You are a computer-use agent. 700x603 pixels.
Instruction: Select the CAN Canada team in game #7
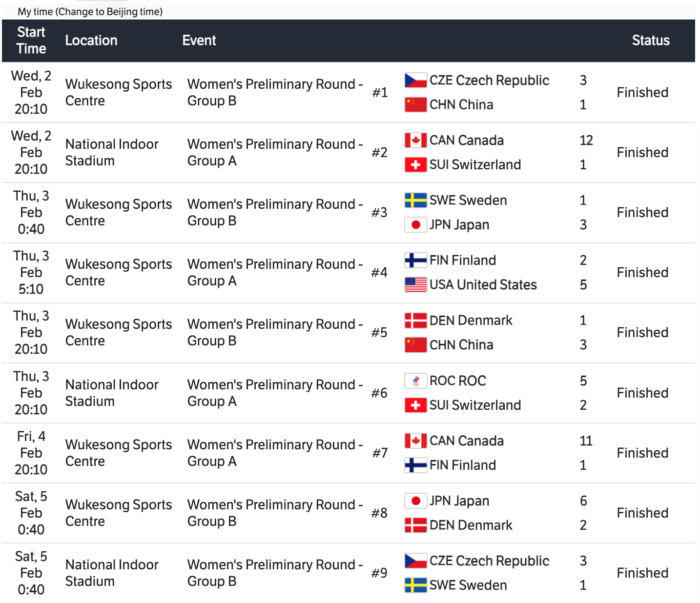point(466,441)
